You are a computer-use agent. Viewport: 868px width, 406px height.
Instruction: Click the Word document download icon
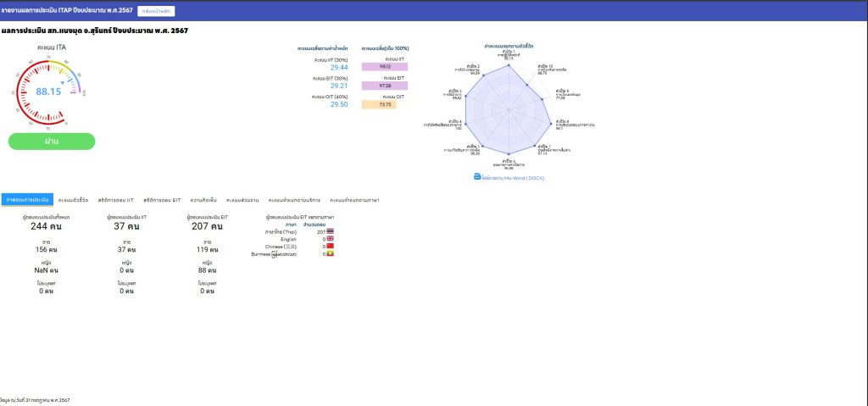(x=476, y=176)
